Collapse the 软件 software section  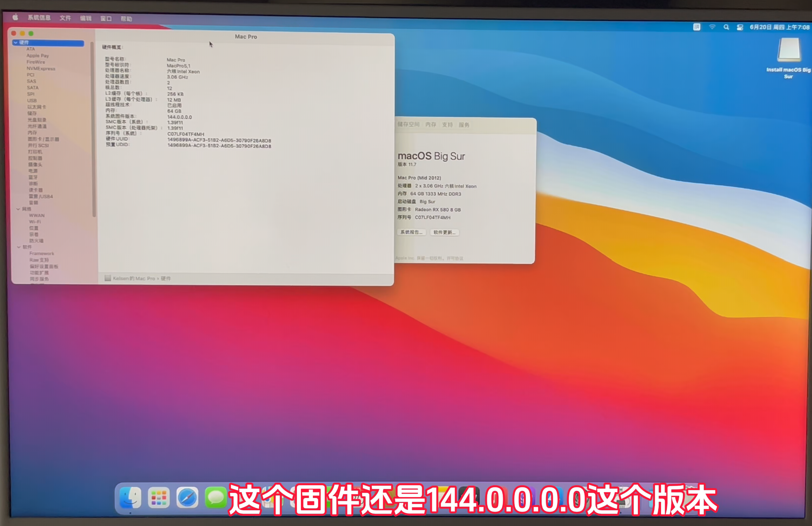pos(18,247)
